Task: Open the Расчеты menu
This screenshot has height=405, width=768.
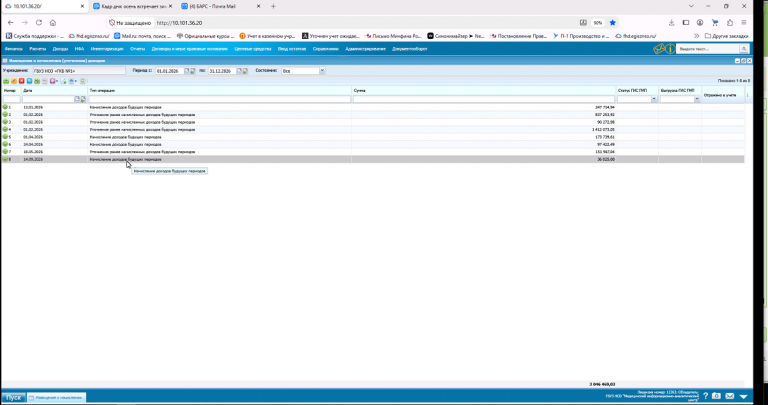Action: coord(38,49)
